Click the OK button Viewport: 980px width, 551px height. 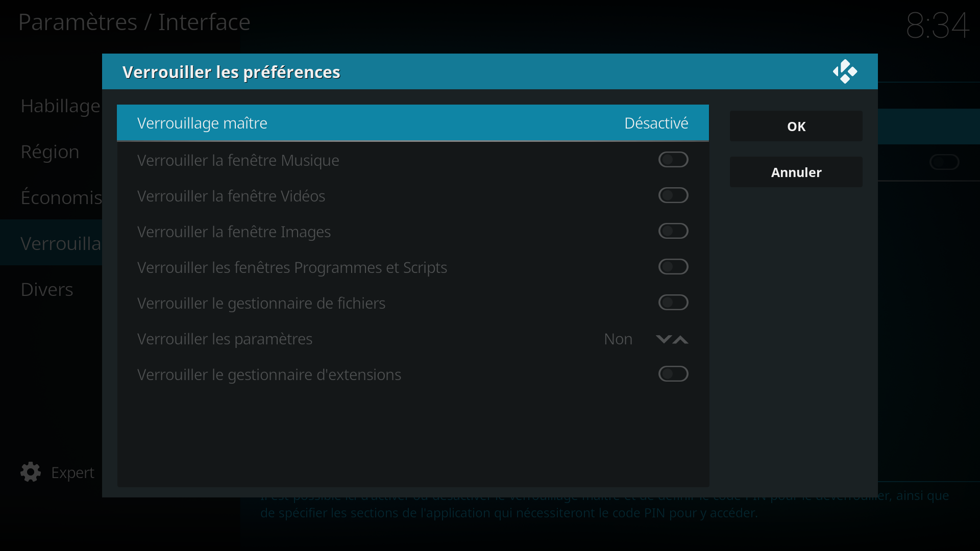click(796, 126)
